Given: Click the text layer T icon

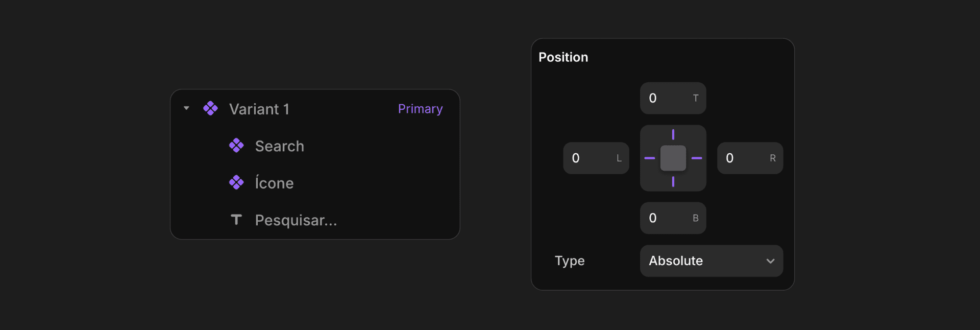Looking at the screenshot, I should [x=236, y=220].
